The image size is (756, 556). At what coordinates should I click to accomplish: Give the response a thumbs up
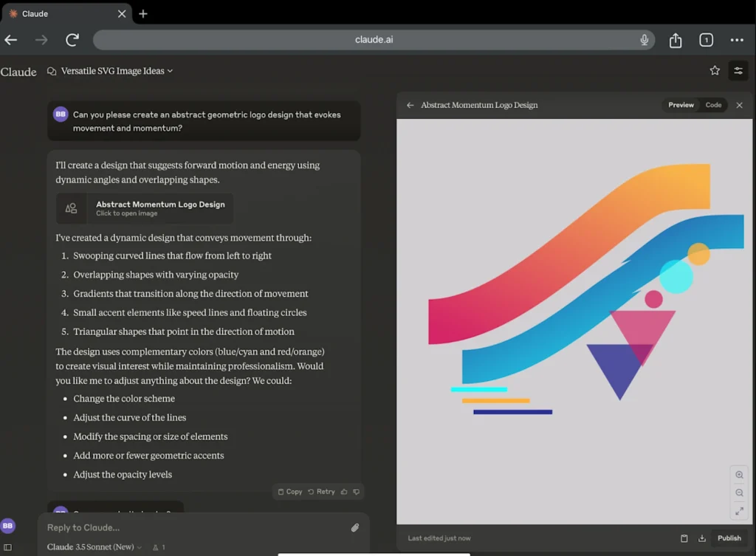point(344,492)
